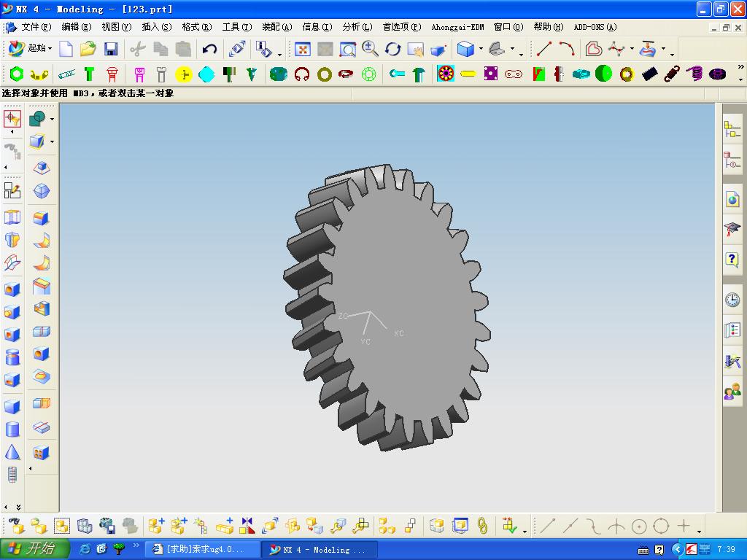Click the Cylinder primitive icon

click(x=12, y=429)
